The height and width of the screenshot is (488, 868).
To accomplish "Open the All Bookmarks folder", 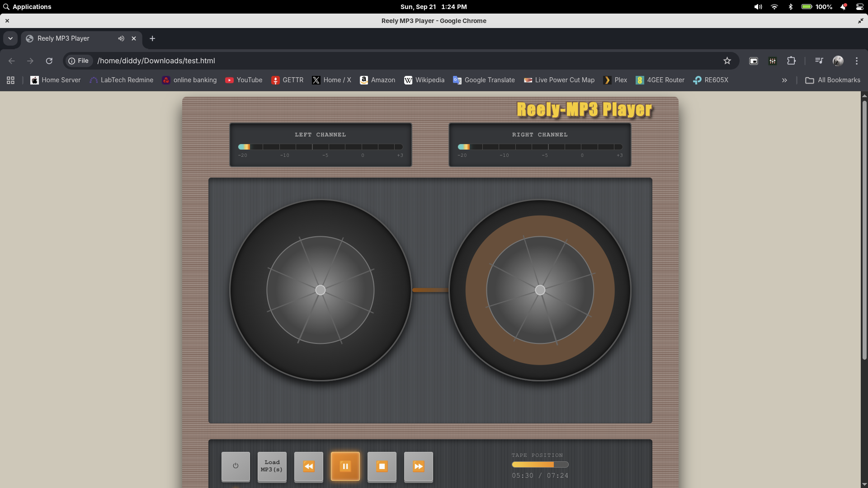I will coord(833,80).
